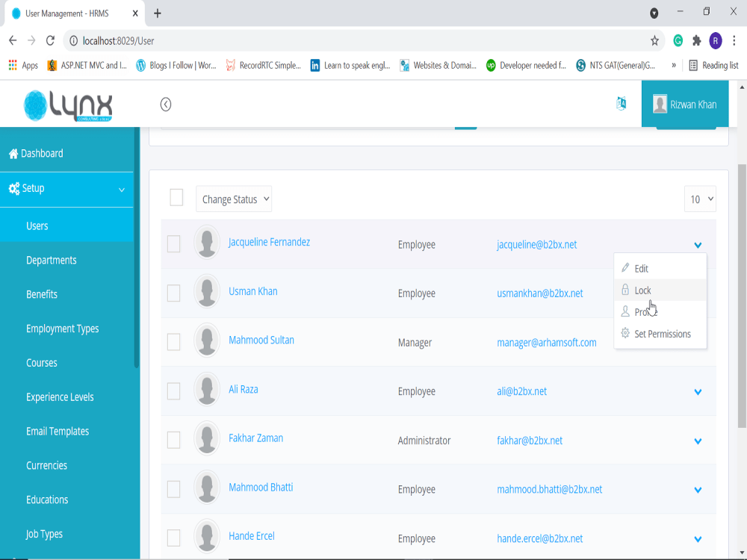Screen dimensions: 747x560
Task: Open Mahmood Sultan name link
Action: (x=261, y=340)
